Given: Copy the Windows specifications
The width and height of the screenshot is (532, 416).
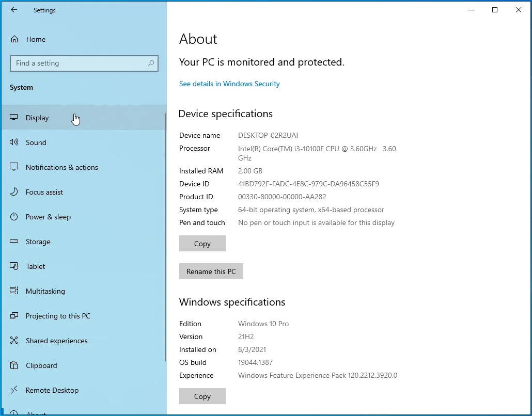Looking at the screenshot, I should [202, 396].
